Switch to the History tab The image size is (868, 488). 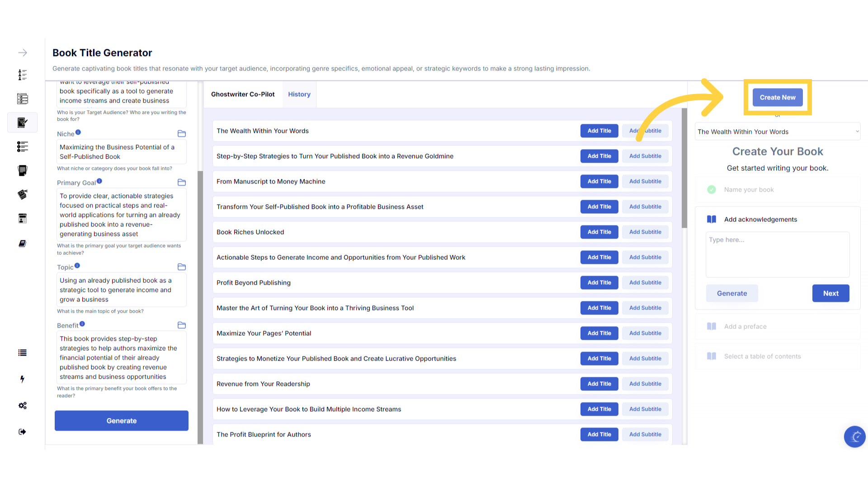click(299, 94)
